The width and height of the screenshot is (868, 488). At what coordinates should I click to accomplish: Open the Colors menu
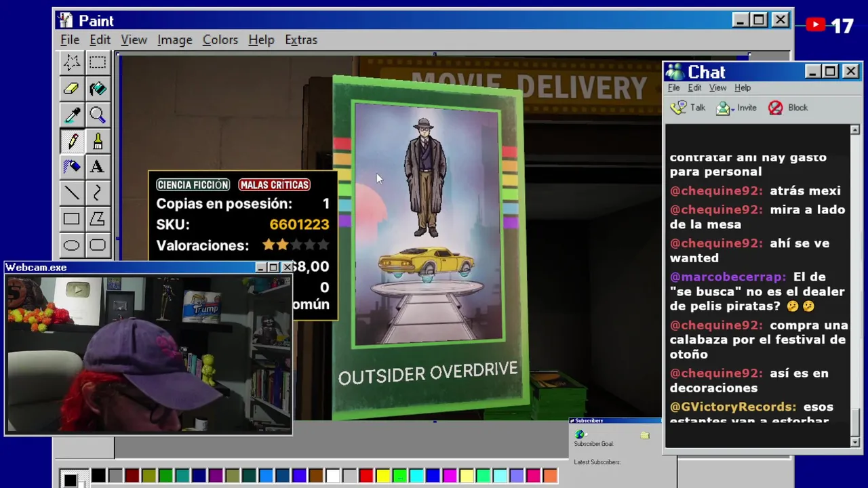pyautogui.click(x=220, y=40)
